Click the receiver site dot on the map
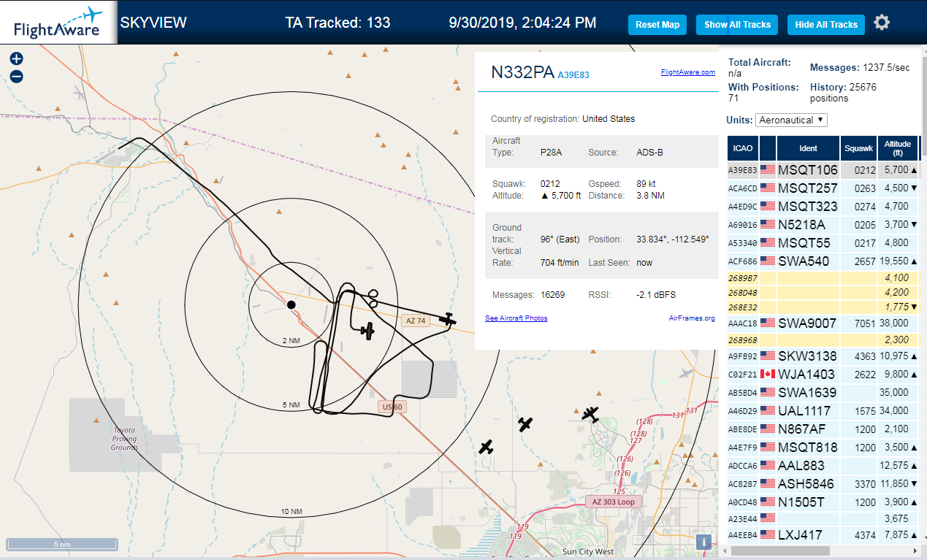 [x=291, y=304]
